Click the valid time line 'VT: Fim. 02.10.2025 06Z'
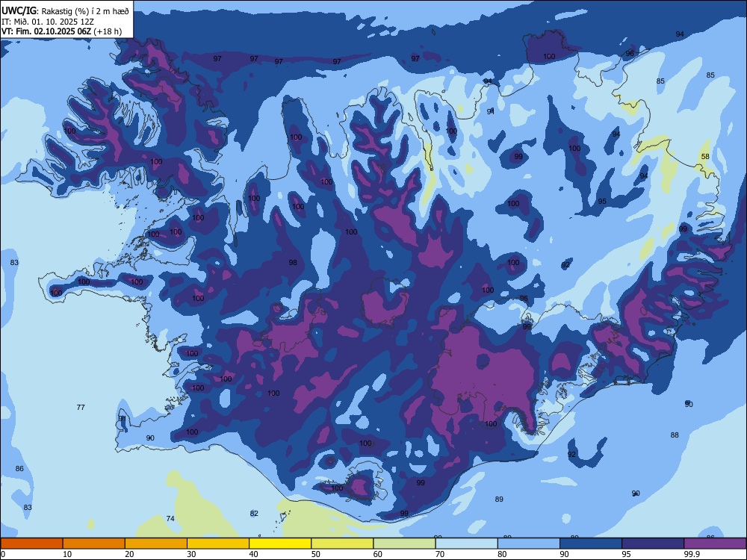Viewport: 747px width, 560px height. (x=46, y=31)
